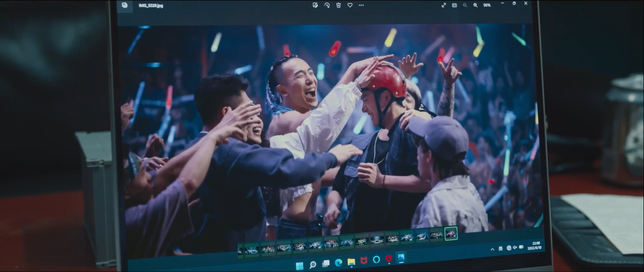Open File Explorer from the taskbar

click(x=352, y=262)
